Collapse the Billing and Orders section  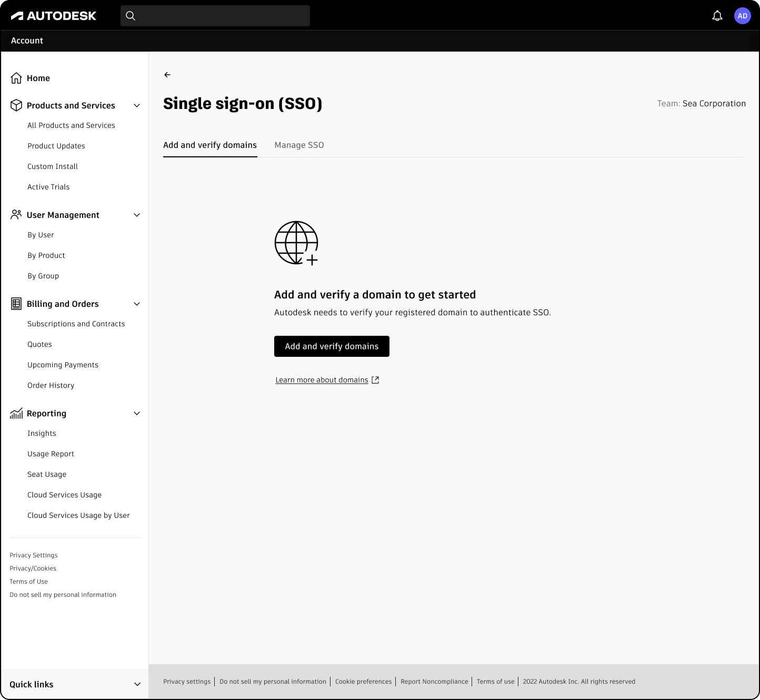coord(137,304)
